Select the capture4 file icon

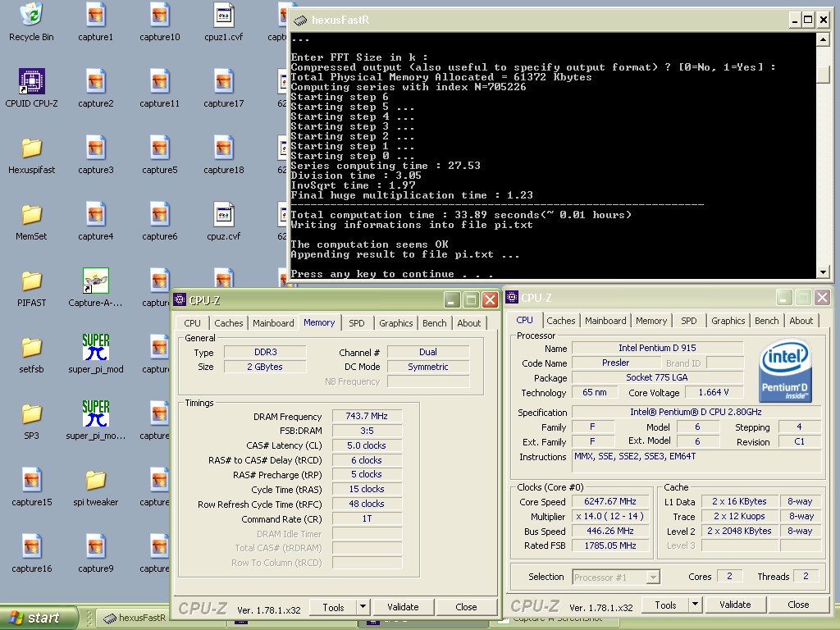click(x=95, y=215)
